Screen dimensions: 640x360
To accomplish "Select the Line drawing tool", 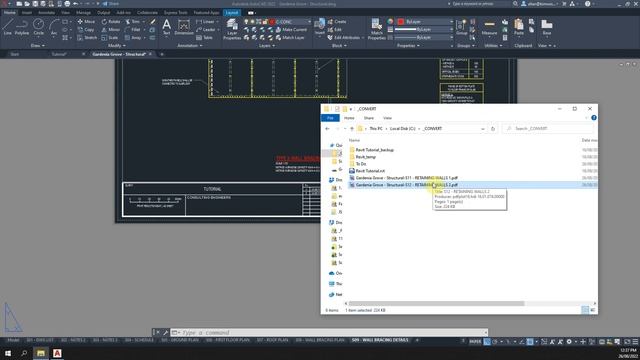I will click(x=7, y=27).
